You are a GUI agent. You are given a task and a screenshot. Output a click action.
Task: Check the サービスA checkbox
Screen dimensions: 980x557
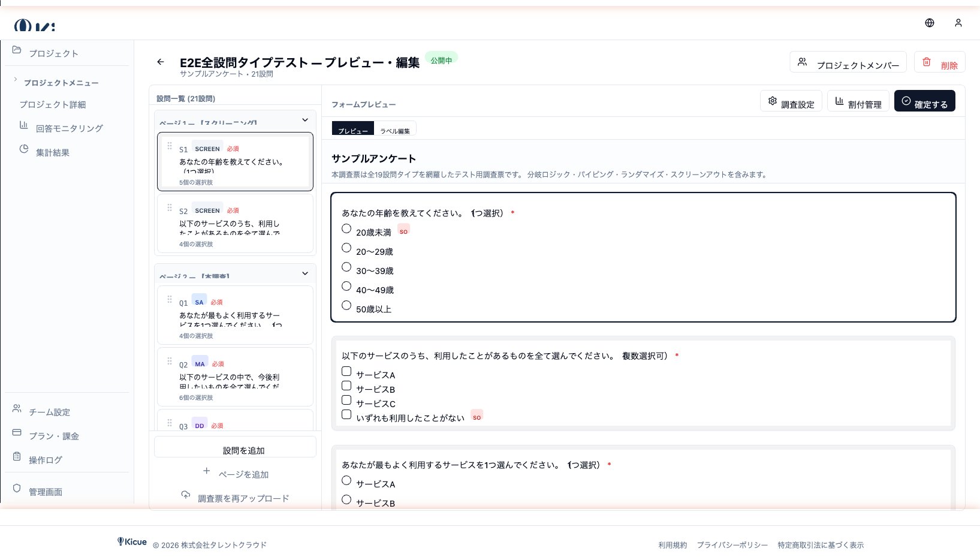point(346,372)
